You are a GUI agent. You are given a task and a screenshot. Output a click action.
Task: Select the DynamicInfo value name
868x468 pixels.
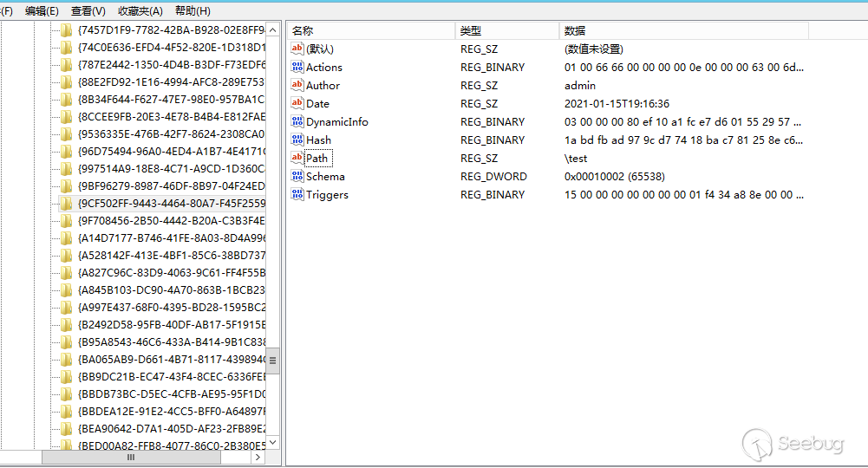337,121
